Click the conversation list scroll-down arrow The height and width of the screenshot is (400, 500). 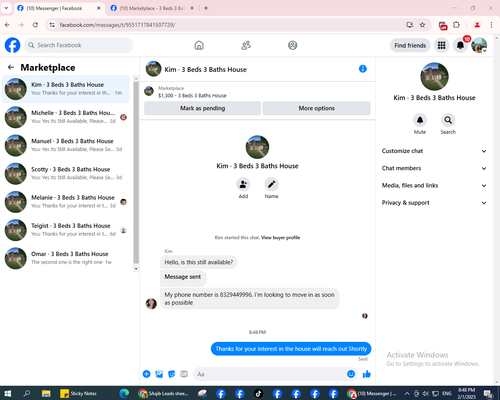click(x=136, y=269)
